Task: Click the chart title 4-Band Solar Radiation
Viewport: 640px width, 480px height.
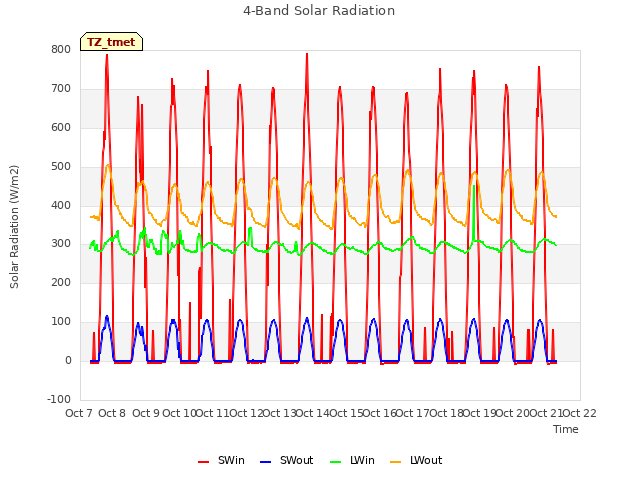Action: [x=319, y=11]
